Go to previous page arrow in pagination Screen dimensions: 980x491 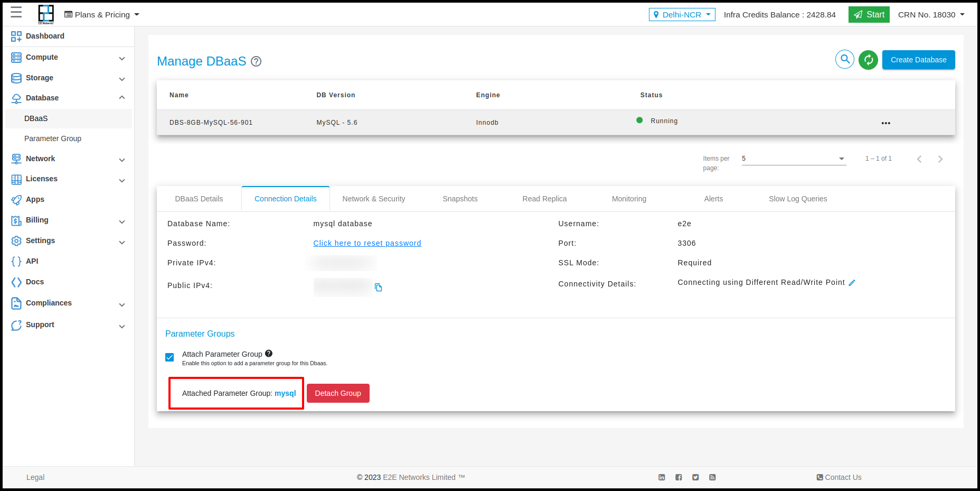pyautogui.click(x=919, y=159)
